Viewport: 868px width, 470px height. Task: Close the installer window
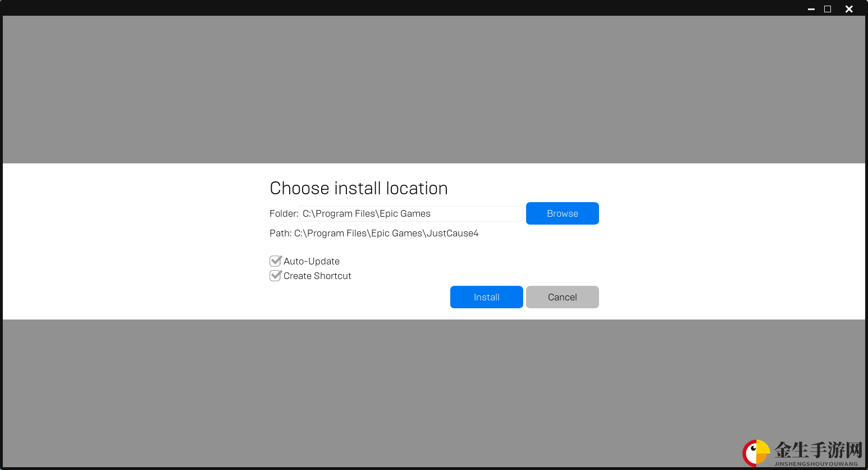coord(849,9)
